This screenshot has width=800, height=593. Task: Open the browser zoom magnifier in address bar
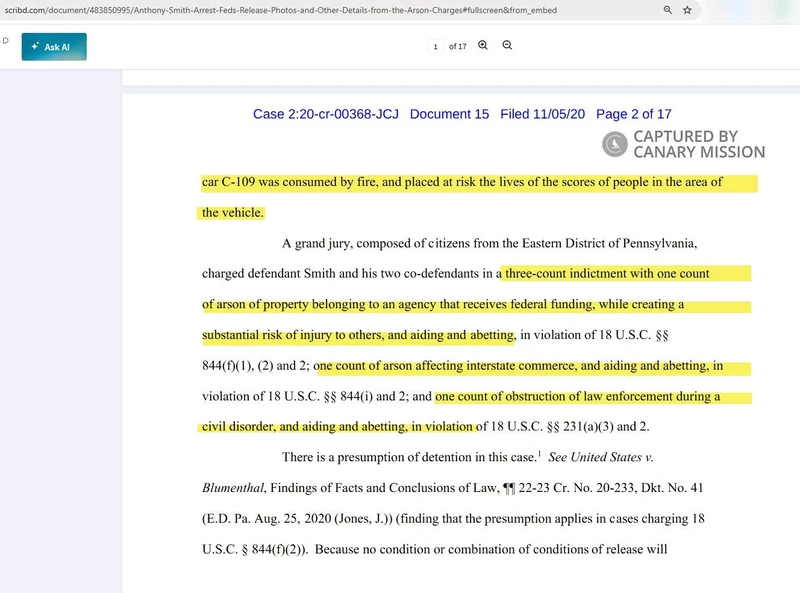point(668,10)
